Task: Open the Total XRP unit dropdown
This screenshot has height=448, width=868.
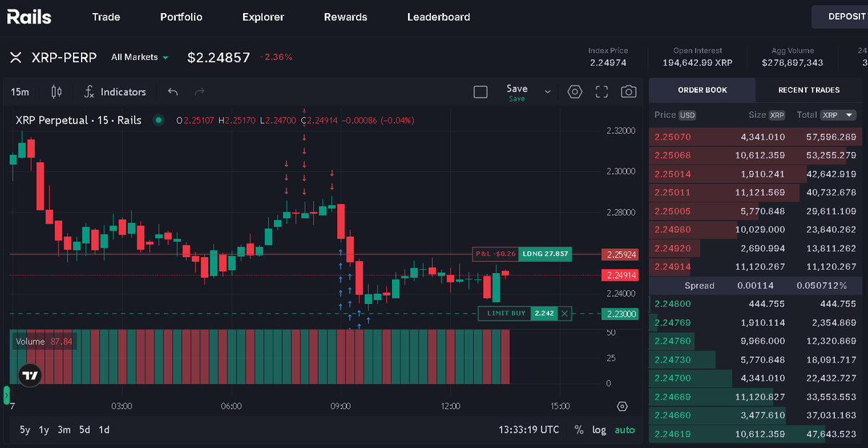Action: point(839,115)
